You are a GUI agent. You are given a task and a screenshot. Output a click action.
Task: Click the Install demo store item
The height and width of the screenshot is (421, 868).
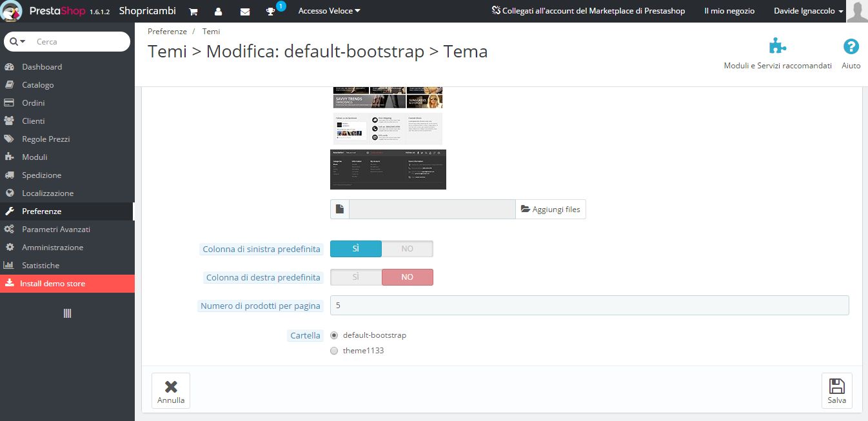click(x=67, y=284)
